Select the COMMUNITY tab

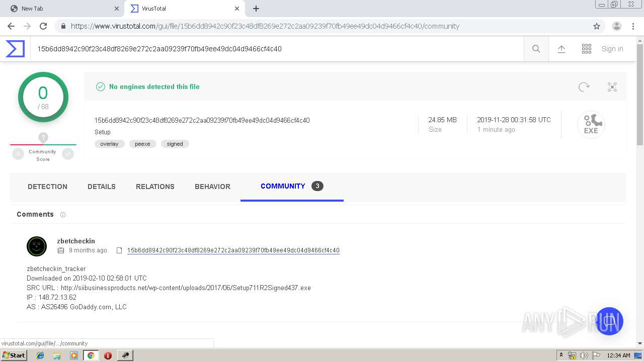[292, 187]
